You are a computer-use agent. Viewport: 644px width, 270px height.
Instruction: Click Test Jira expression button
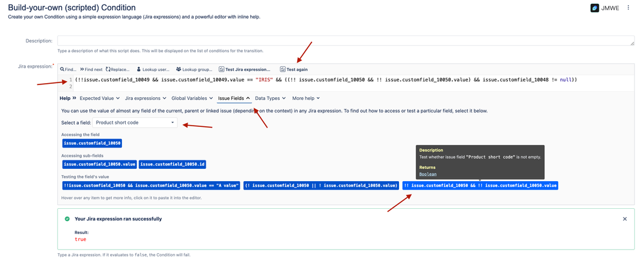pos(245,70)
